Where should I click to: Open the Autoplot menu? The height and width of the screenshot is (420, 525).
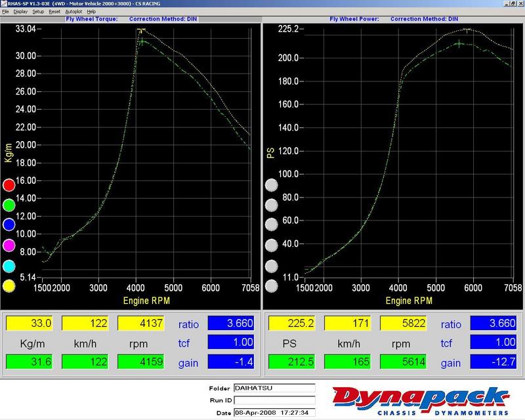coord(73,11)
